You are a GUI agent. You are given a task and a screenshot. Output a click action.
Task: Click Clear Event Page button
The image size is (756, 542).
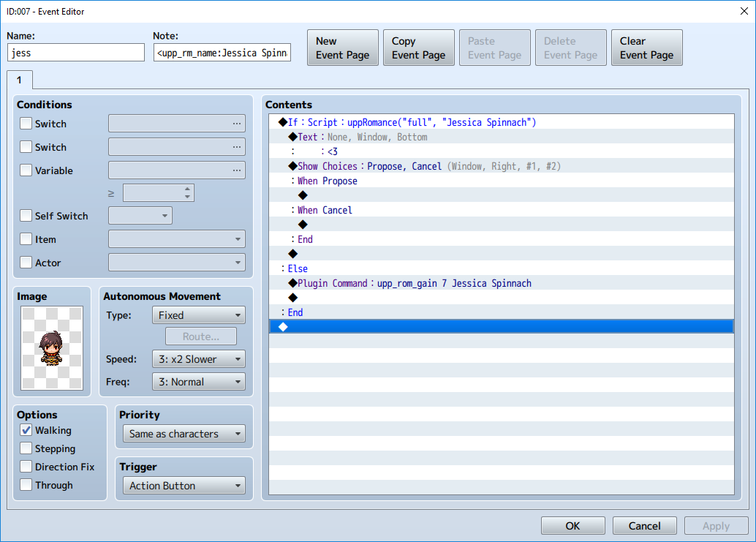(646, 48)
